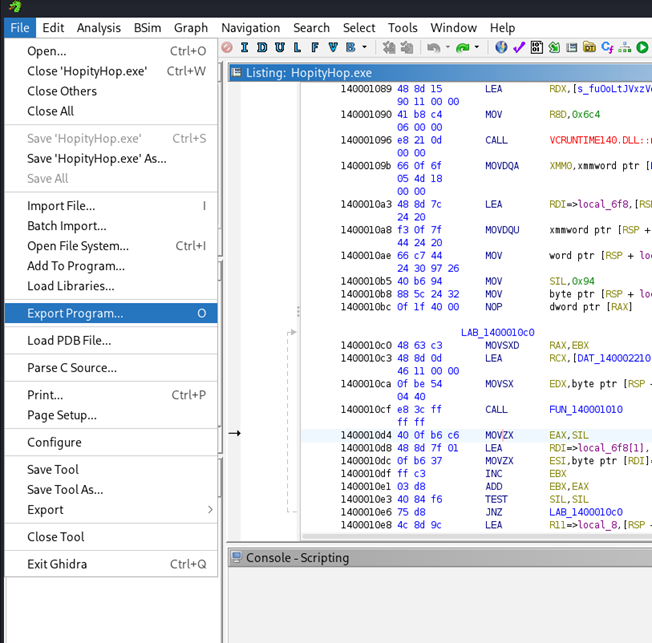Open the function graph hierarchy icon

[x=625, y=47]
